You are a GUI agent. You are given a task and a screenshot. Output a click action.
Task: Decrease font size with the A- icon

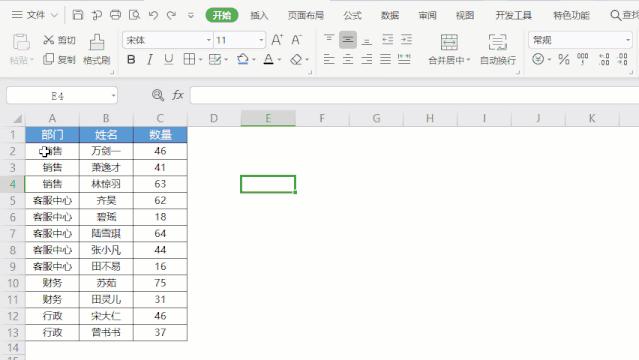click(296, 40)
